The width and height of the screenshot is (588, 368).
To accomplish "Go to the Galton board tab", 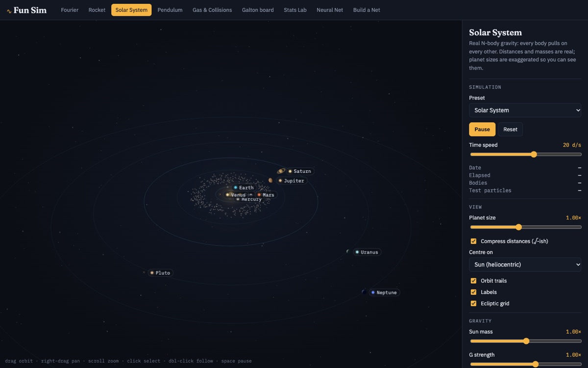I will click(x=258, y=10).
